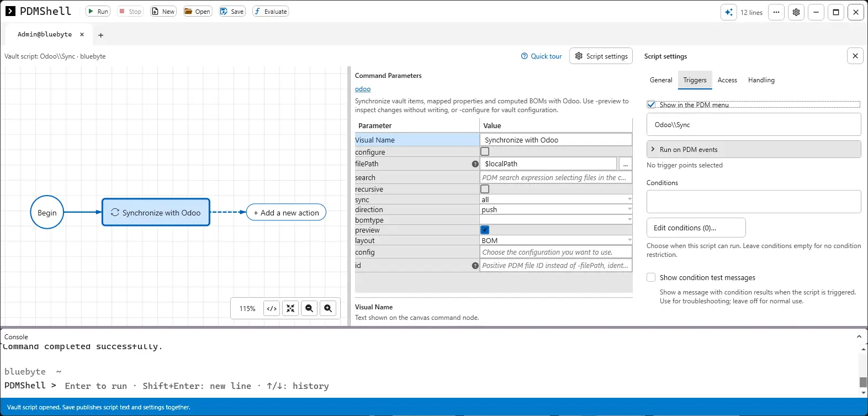Show help for the id parameter
This screenshot has height=416, width=868.
coord(475,266)
